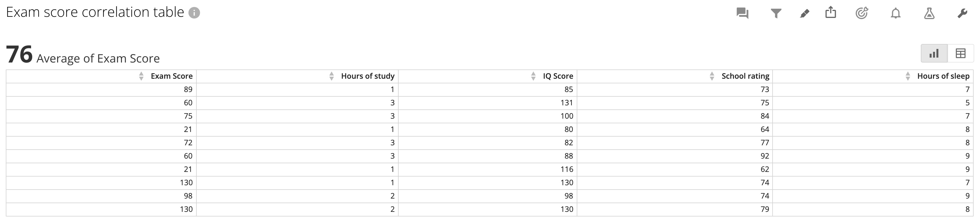Sort by the IQ Score column

coord(533,76)
